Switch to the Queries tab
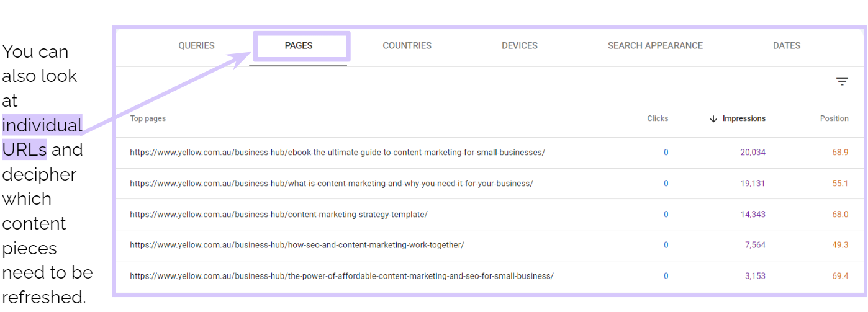 tap(196, 45)
